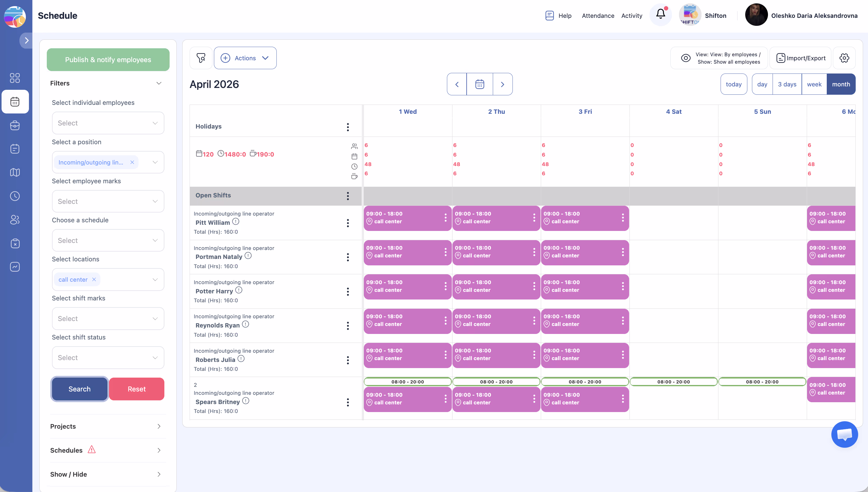Viewport: 868px width, 492px height.
Task: Click the live chat bubble icon
Action: (x=844, y=434)
